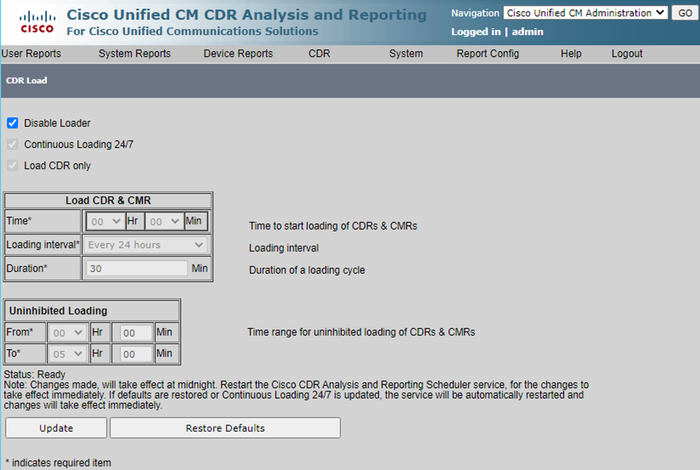Expand the Loading interval dropdown

click(x=146, y=245)
